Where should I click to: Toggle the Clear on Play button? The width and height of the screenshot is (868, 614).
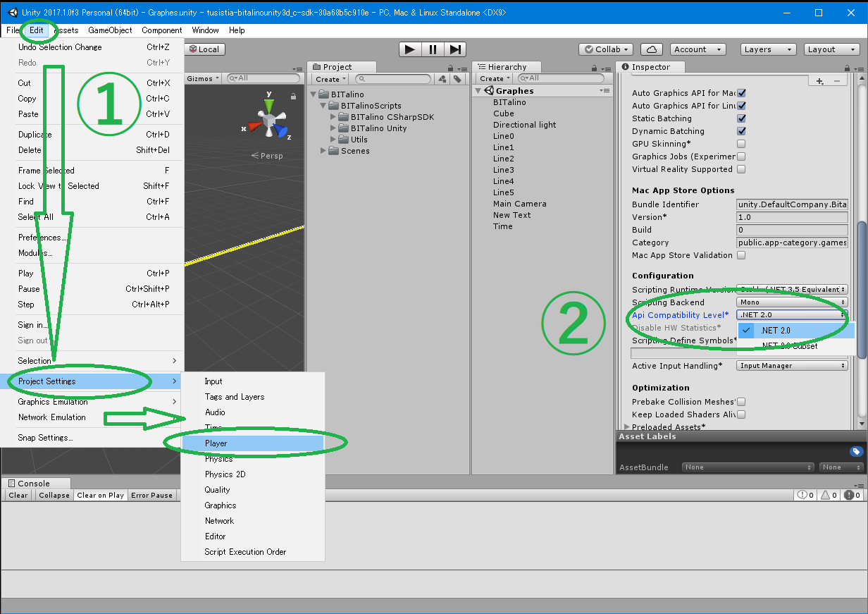pyautogui.click(x=101, y=496)
